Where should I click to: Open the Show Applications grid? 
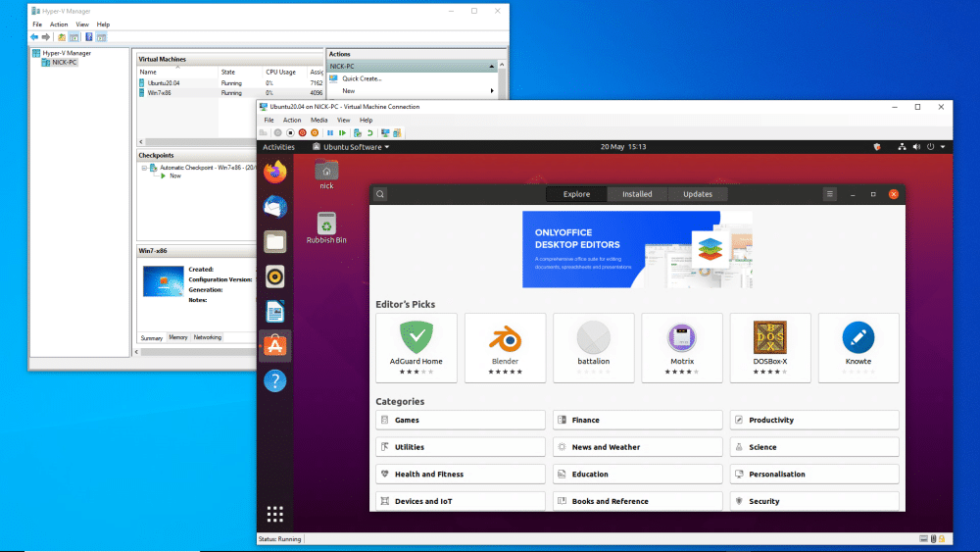(275, 514)
